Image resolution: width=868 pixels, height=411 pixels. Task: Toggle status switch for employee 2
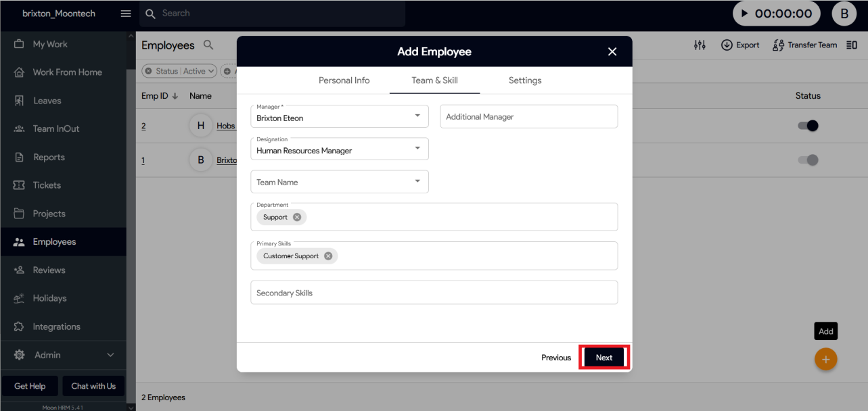point(808,126)
